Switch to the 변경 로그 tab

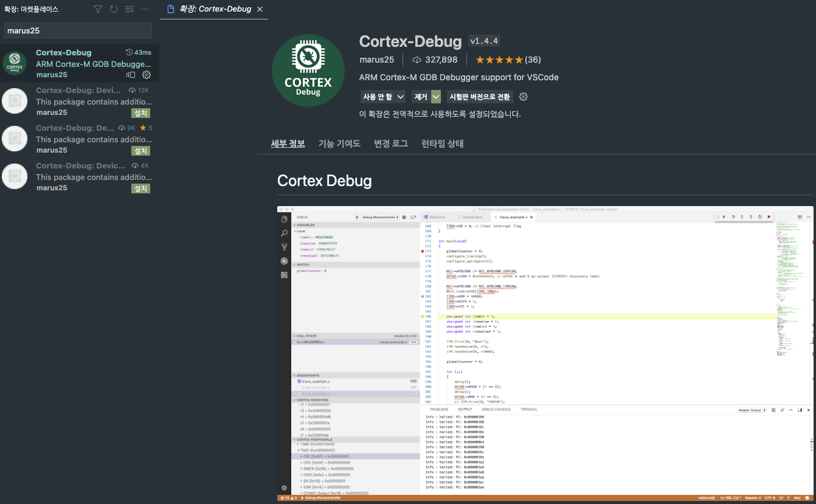pyautogui.click(x=391, y=143)
